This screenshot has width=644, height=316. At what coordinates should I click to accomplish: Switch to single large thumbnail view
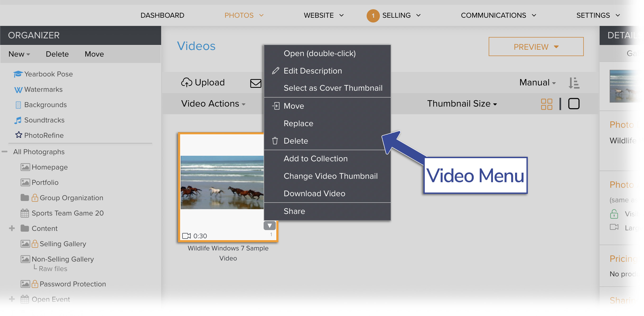point(574,104)
